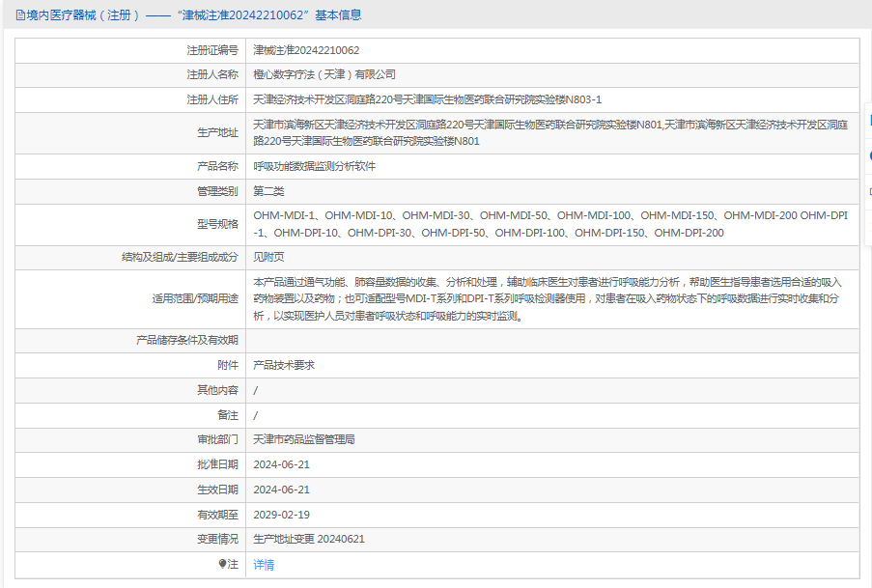Click the registration number value 津械注准20242210062
872x588 pixels.
[x=306, y=49]
